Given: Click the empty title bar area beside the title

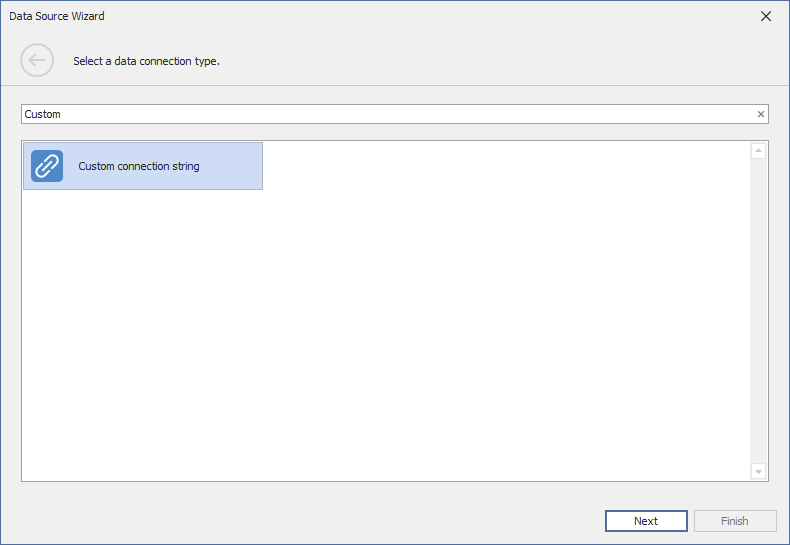Looking at the screenshot, I should tap(400, 16).
